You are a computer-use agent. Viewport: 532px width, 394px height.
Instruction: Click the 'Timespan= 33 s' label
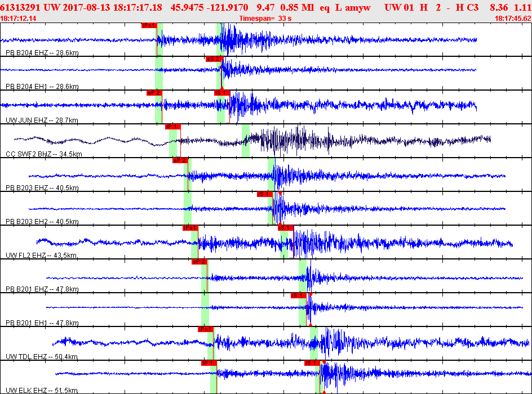click(265, 19)
